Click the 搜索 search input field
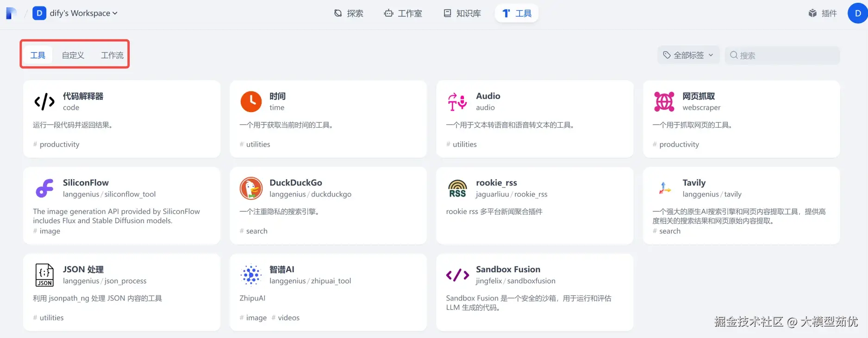This screenshot has height=338, width=868. point(782,55)
